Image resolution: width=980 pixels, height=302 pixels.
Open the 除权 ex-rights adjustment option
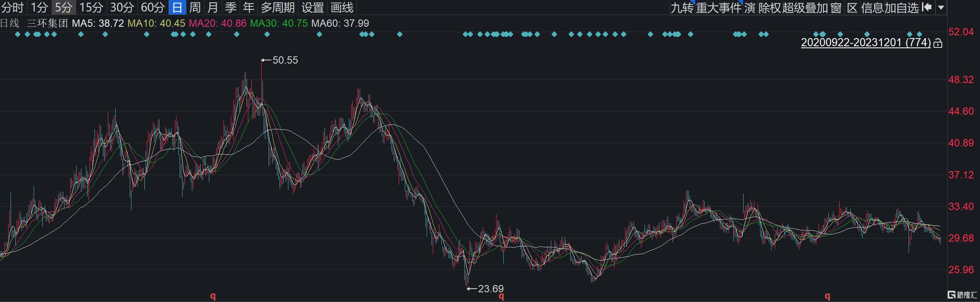click(x=769, y=7)
